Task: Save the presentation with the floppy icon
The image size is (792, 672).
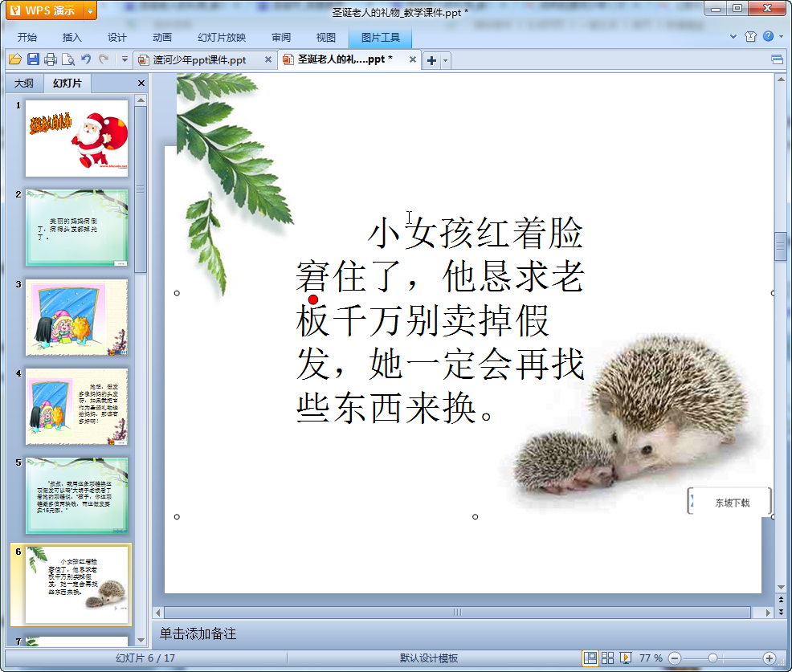Action: click(33, 59)
